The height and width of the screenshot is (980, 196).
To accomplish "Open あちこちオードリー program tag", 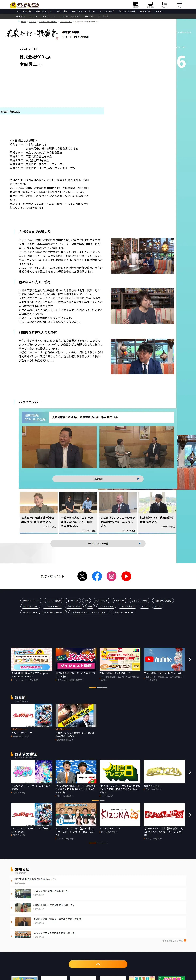I will click(124, 612).
